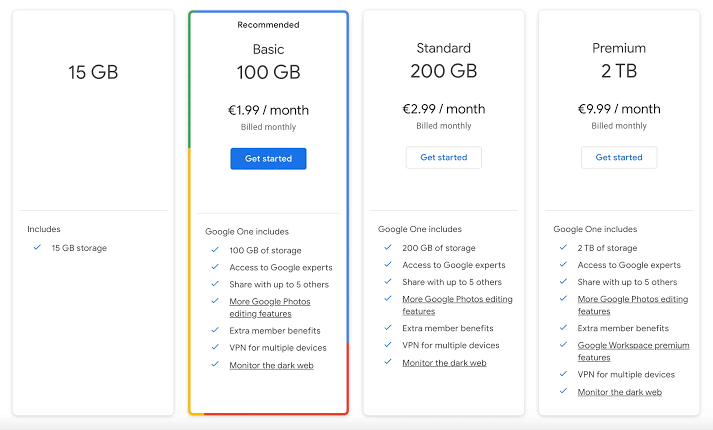This screenshot has width=713, height=430.
Task: Open Monitor the dark web in Standard plan
Action: click(444, 363)
